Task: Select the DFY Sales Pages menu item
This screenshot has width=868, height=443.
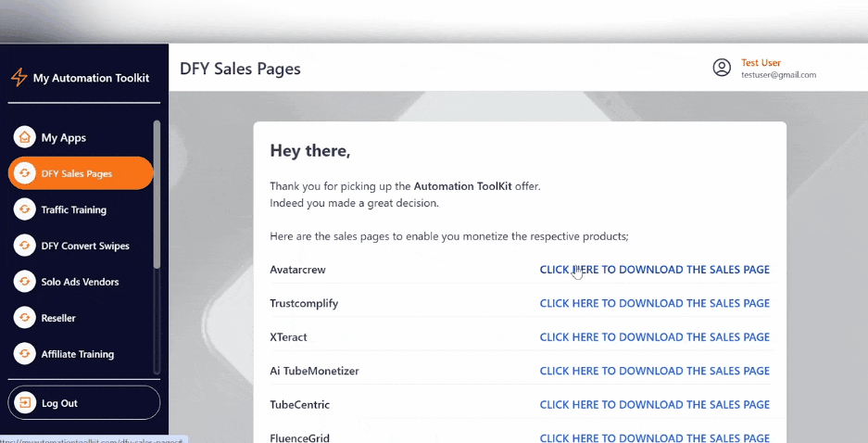Action: coord(81,173)
